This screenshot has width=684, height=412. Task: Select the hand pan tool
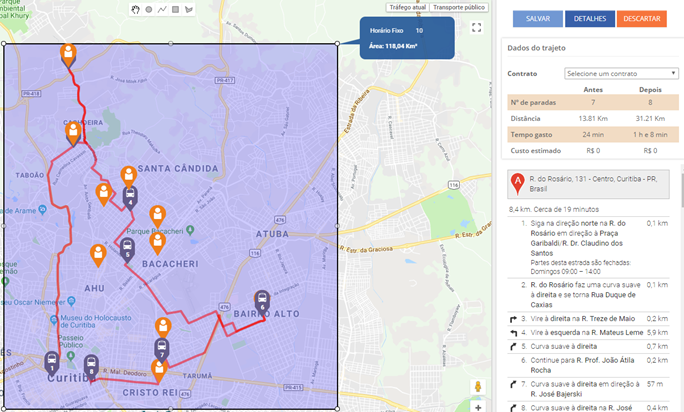click(x=136, y=9)
